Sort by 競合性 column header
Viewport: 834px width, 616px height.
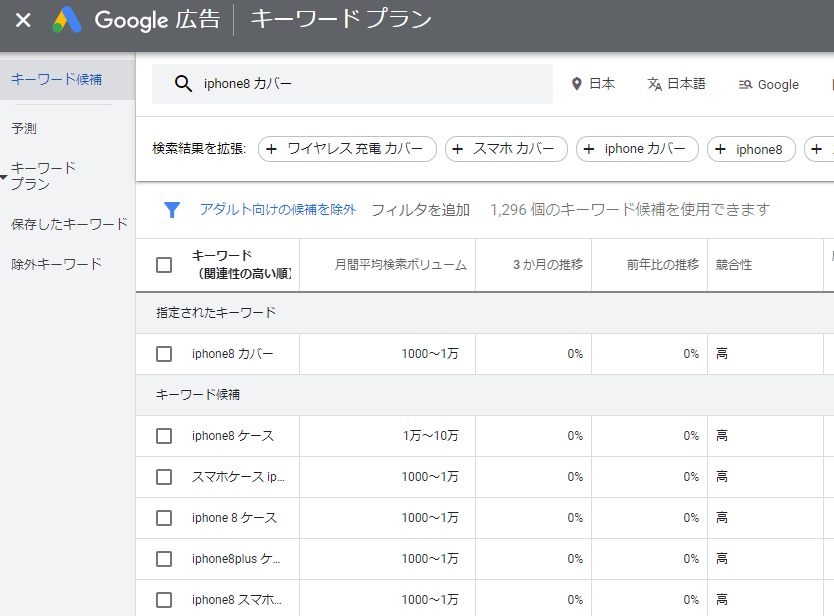[x=733, y=264]
